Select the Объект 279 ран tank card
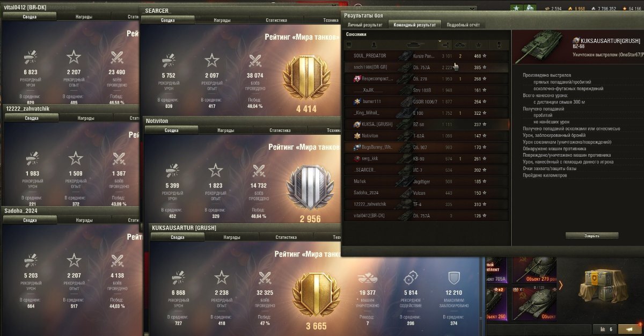 pyautogui.click(x=535, y=270)
